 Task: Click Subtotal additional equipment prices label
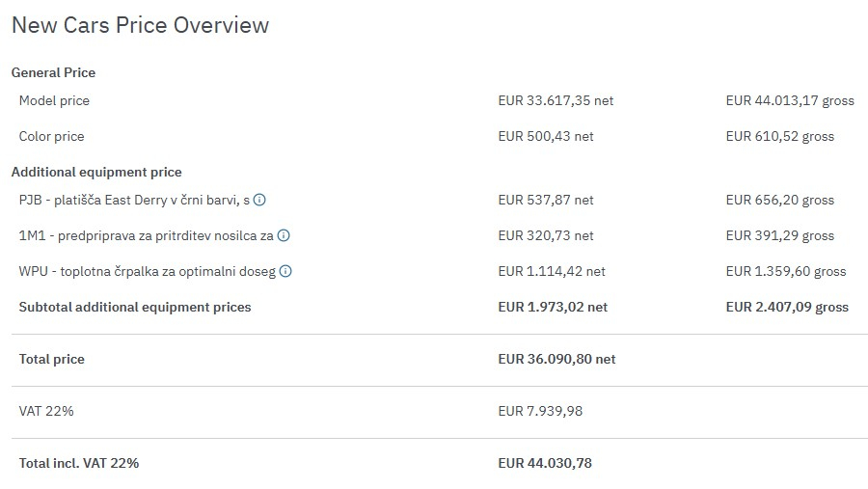(x=135, y=307)
